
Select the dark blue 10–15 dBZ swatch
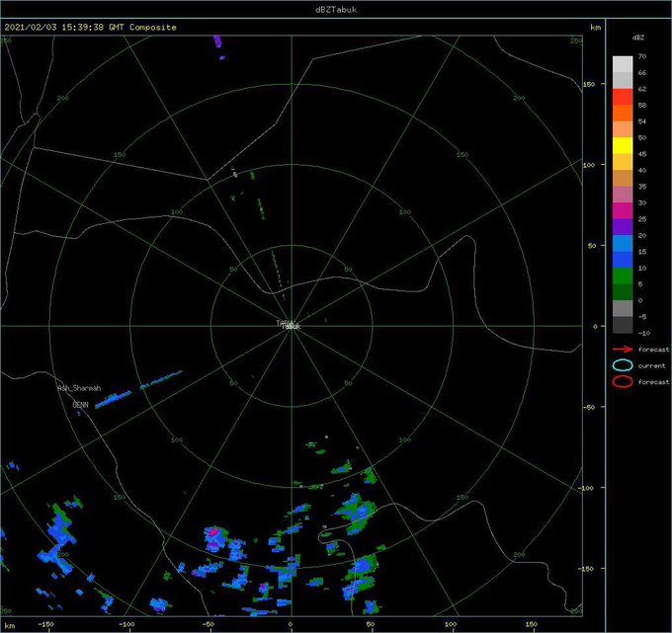(x=623, y=260)
